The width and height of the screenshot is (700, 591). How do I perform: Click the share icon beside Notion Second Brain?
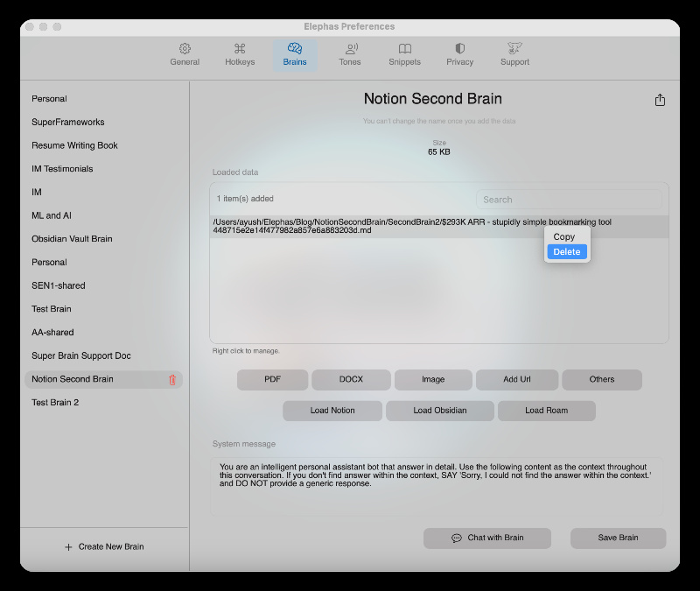(x=660, y=100)
